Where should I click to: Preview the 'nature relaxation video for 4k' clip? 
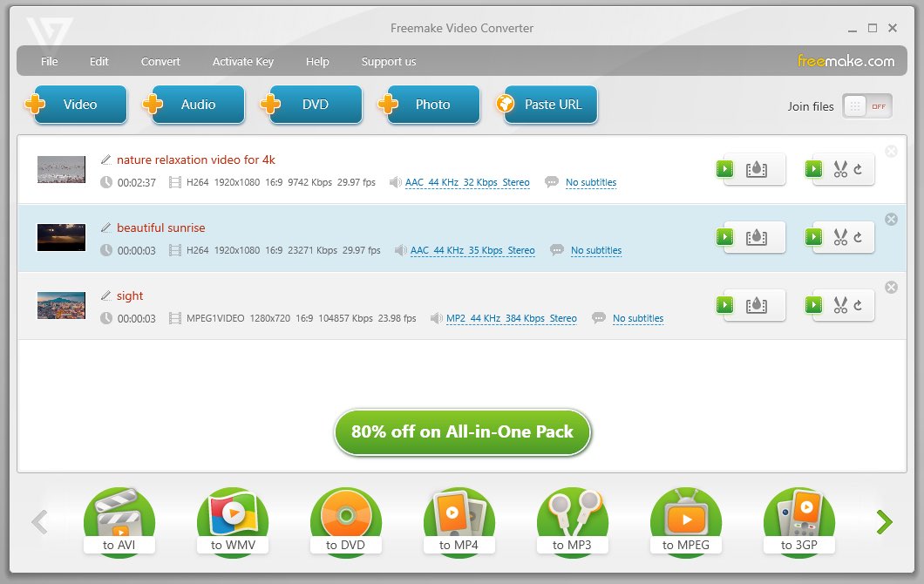(724, 169)
